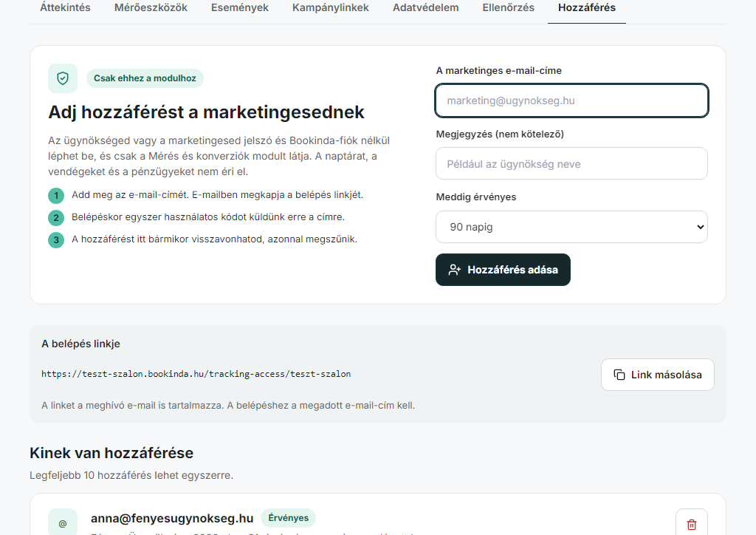Focus the marketing e-mail address field
756x535 pixels.
pos(571,100)
